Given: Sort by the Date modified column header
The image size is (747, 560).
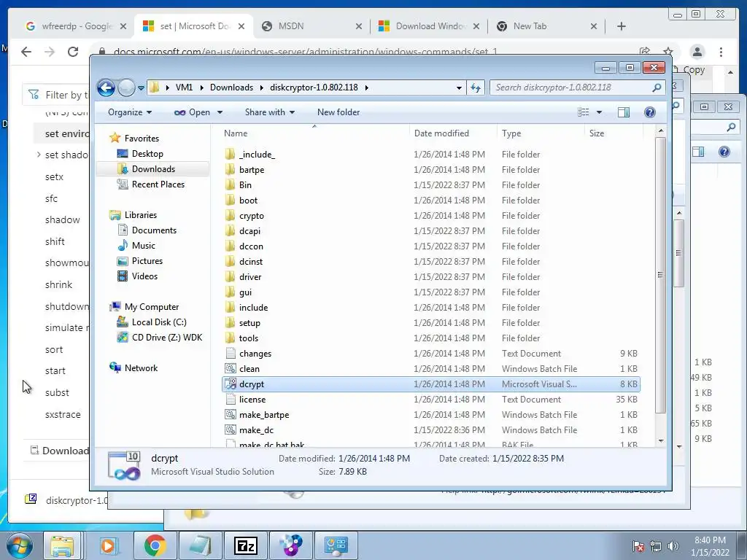Looking at the screenshot, I should (x=441, y=133).
